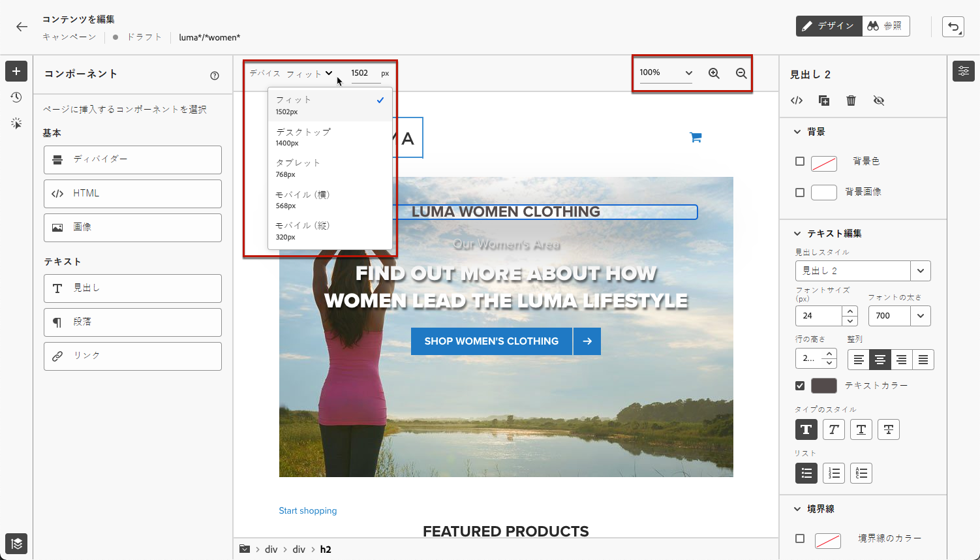This screenshot has width=980, height=560.
Task: Apply underline type style
Action: point(861,429)
